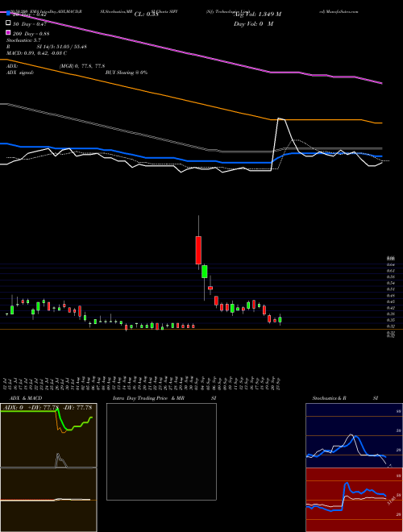Click the 'CL: 0.33' closing price text
This screenshot has width=403, height=532.
pos(147,15)
